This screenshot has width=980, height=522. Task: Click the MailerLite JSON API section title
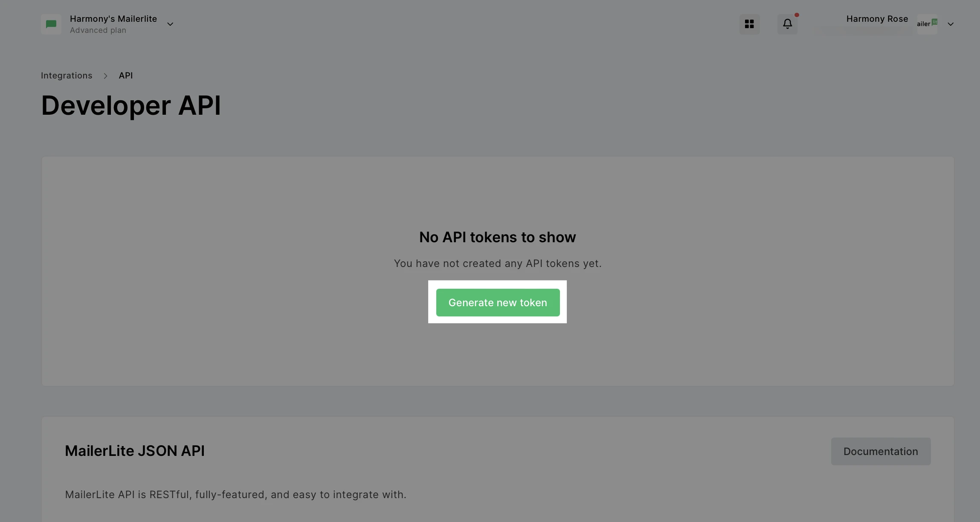pos(135,451)
